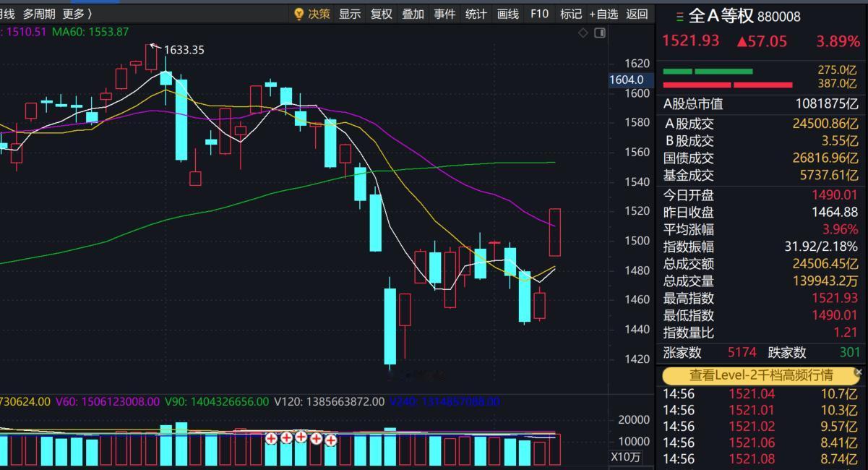Image resolution: width=868 pixels, height=470 pixels.
Task: Click the diamond icon above the price axis
Action: 583,33
